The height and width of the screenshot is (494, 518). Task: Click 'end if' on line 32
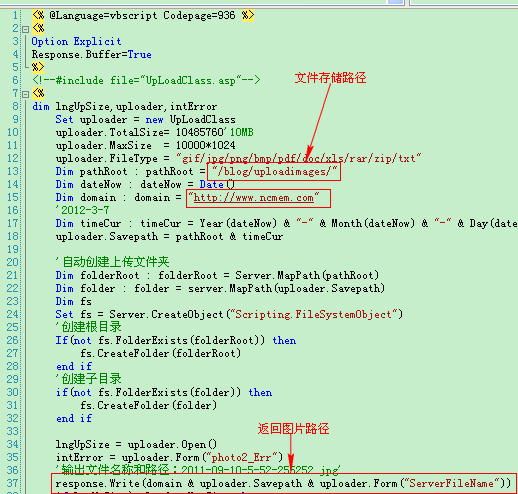tap(74, 419)
